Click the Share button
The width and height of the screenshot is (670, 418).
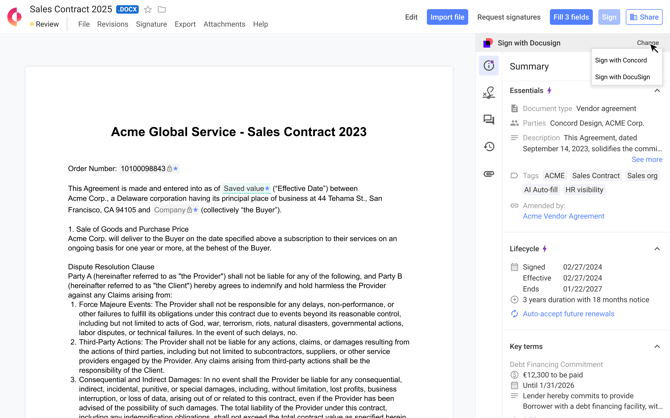(x=644, y=17)
